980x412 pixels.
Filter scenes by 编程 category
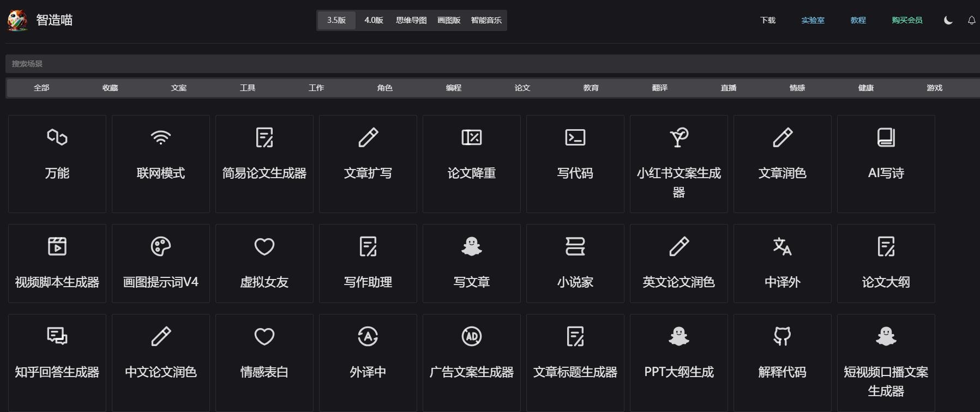point(453,88)
